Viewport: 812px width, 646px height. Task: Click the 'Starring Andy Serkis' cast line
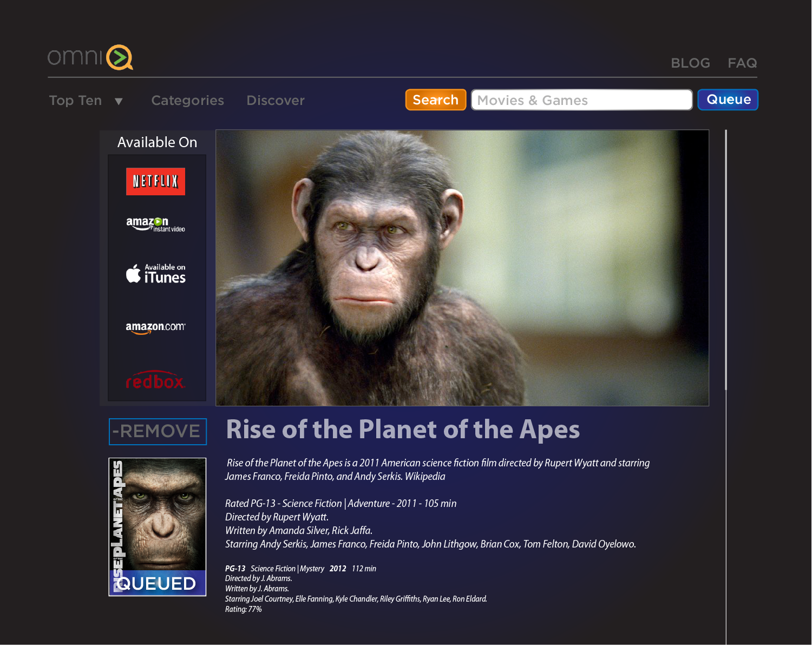point(430,544)
